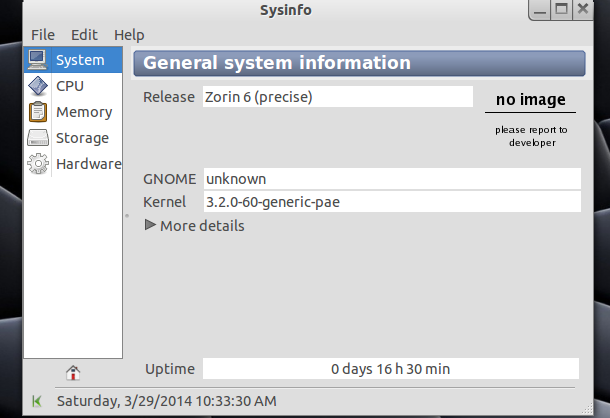Click the date and time in status bar

coord(166,401)
